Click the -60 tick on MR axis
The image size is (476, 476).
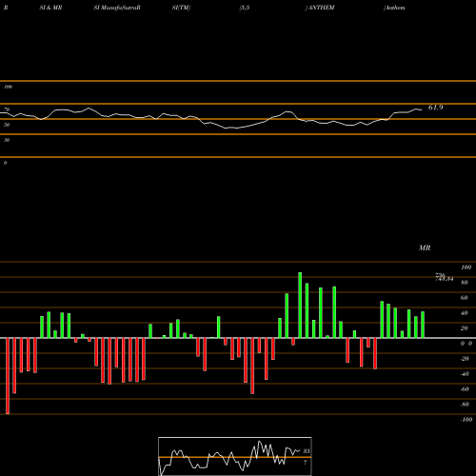point(465,389)
